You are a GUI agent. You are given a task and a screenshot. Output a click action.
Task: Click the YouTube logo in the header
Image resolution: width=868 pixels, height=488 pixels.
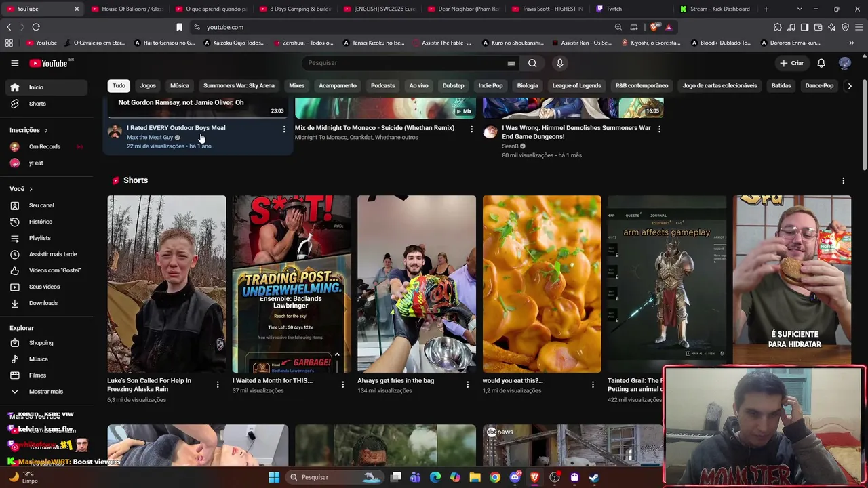49,63
